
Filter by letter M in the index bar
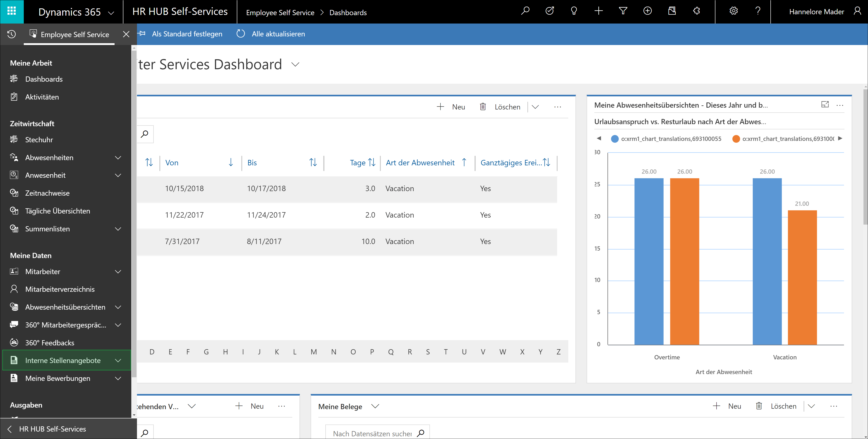[314, 352]
